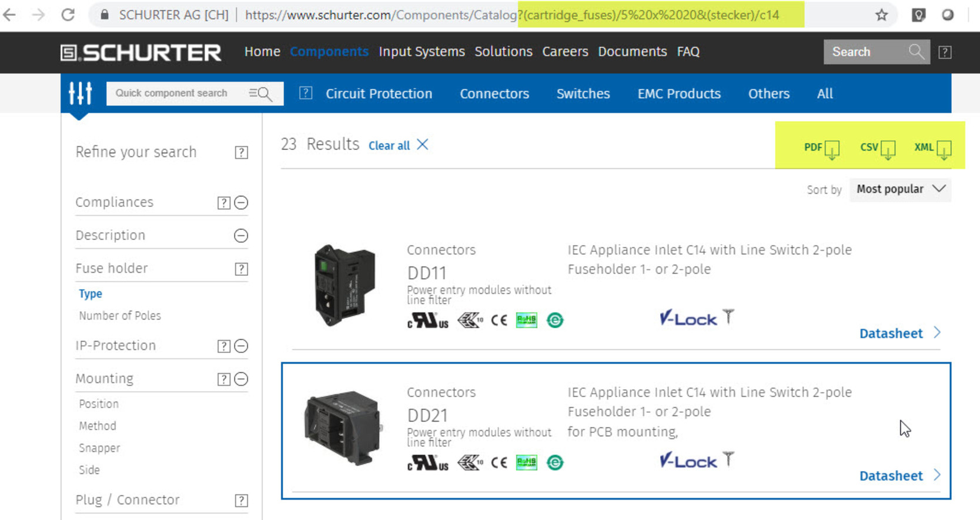Open help icon for Compliances
Viewport: 980px width, 520px height.
(223, 203)
